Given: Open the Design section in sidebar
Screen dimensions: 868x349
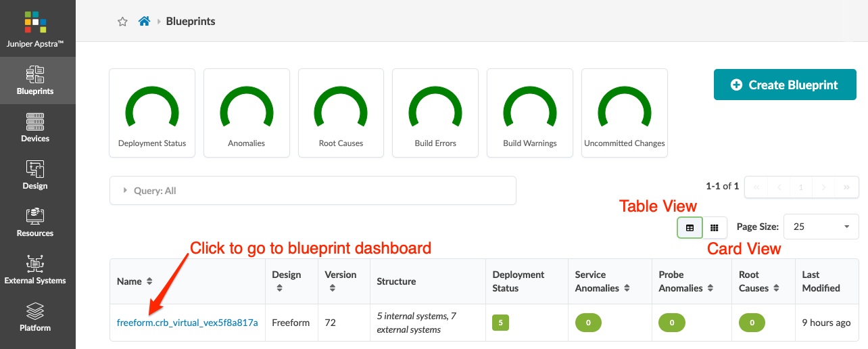Looking at the screenshot, I should (x=35, y=175).
